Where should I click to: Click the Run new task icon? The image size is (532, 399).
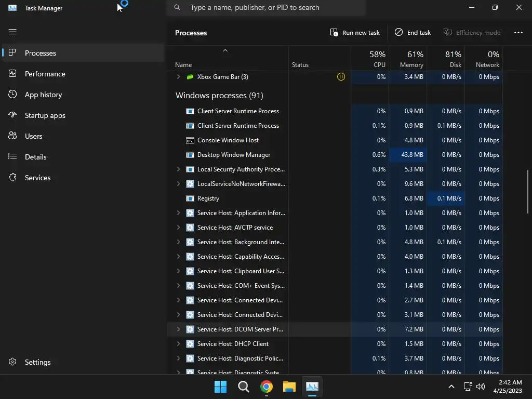334,32
